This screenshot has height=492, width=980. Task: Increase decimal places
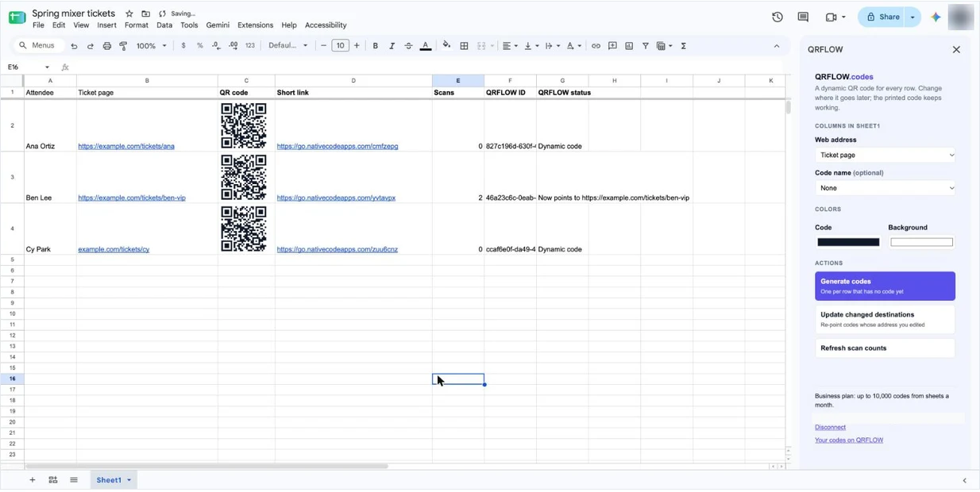tap(233, 46)
